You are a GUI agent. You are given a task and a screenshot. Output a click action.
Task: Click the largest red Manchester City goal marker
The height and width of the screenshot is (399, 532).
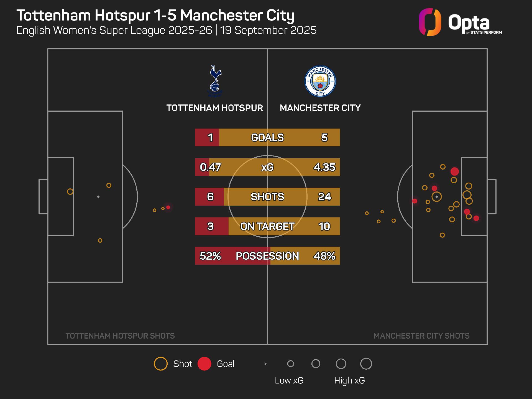pos(454,172)
